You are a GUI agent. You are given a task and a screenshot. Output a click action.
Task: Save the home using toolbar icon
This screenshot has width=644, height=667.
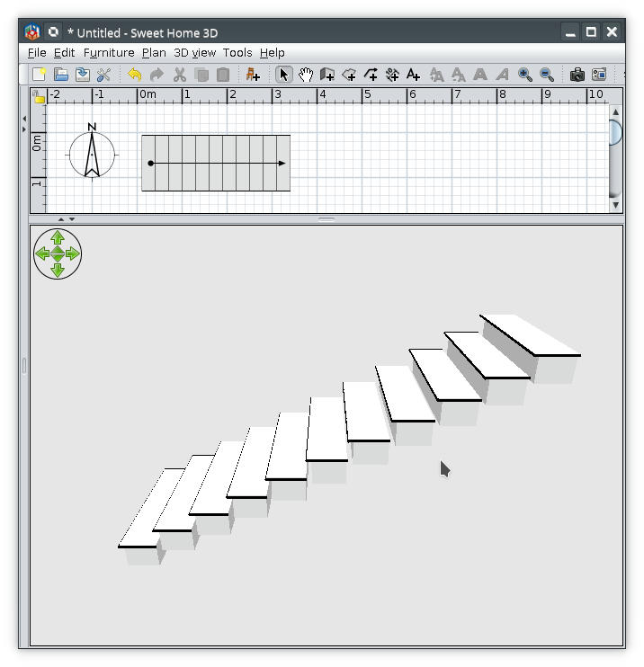point(83,75)
